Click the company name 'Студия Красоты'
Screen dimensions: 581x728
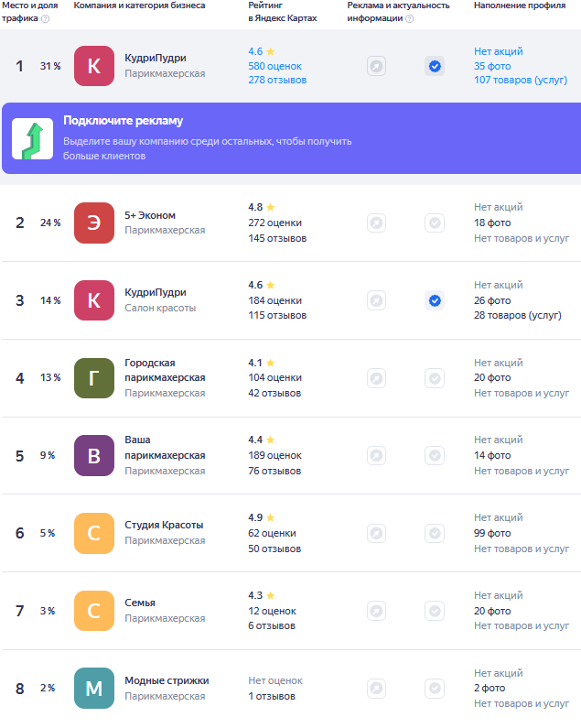click(x=164, y=525)
